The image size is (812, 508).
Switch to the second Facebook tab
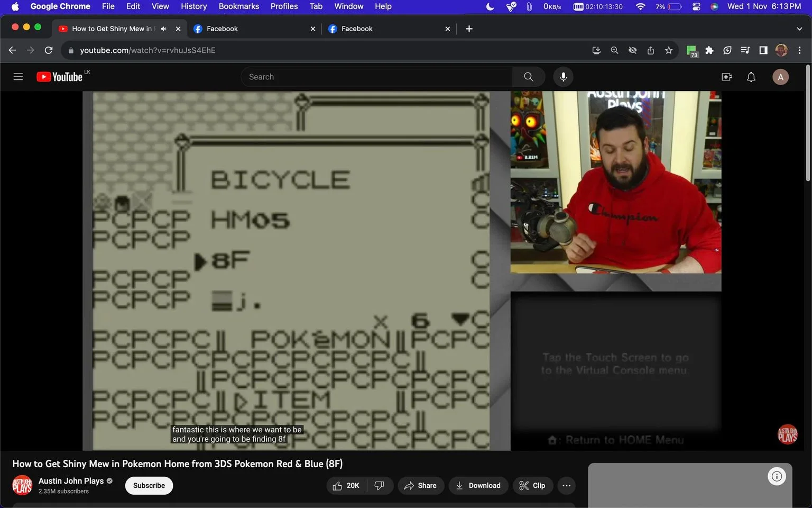click(389, 29)
